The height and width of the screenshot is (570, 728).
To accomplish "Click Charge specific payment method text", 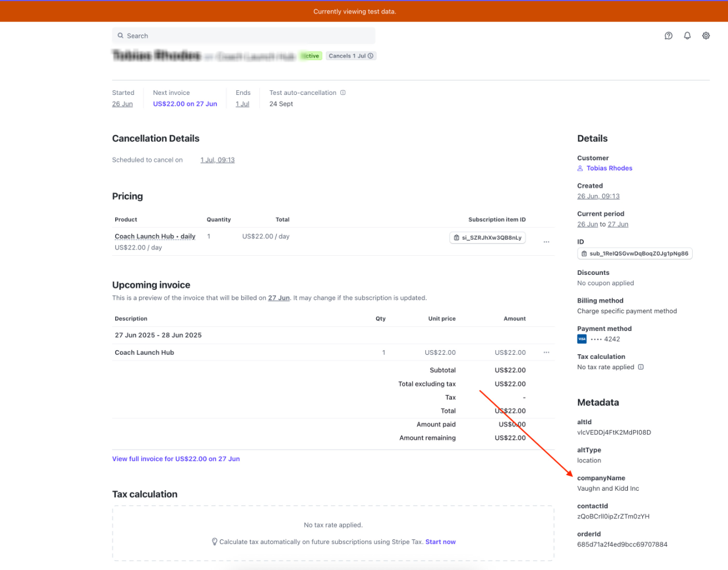I will pyautogui.click(x=627, y=311).
